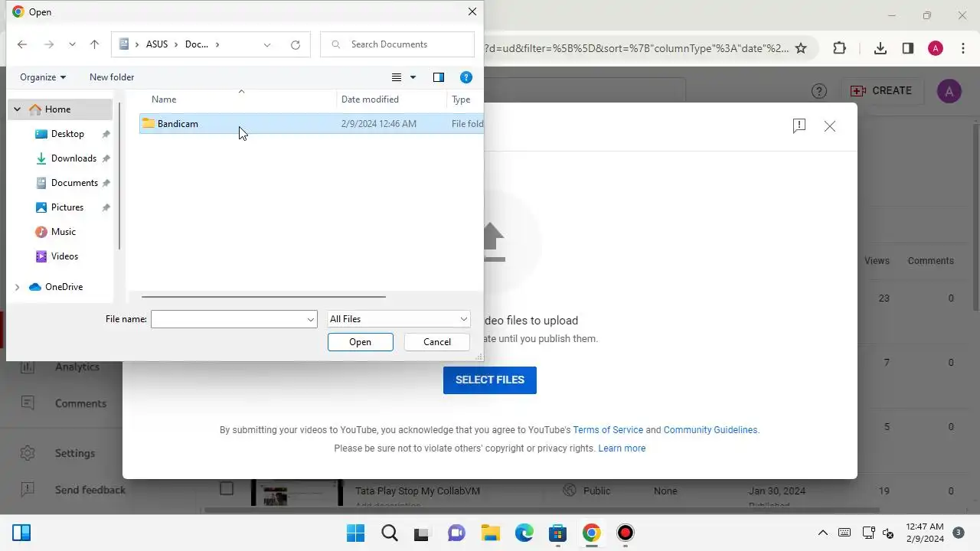Screen dimensions: 980x551
Task: Click the forward arrow in Open dialog
Action: click(49, 44)
